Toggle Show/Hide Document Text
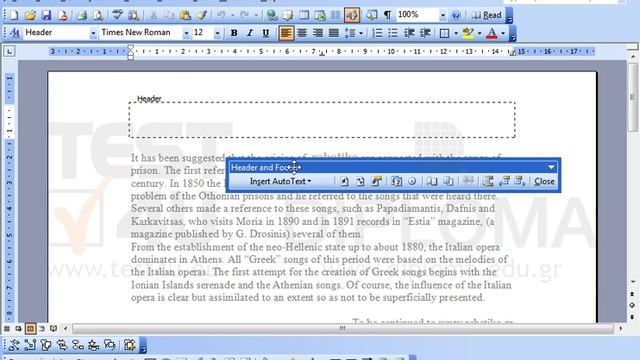This screenshot has width=640, height=360. point(468,181)
